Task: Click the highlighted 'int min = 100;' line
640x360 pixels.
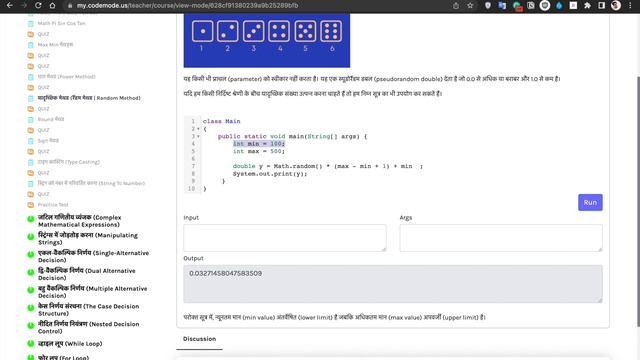Action: (259, 144)
